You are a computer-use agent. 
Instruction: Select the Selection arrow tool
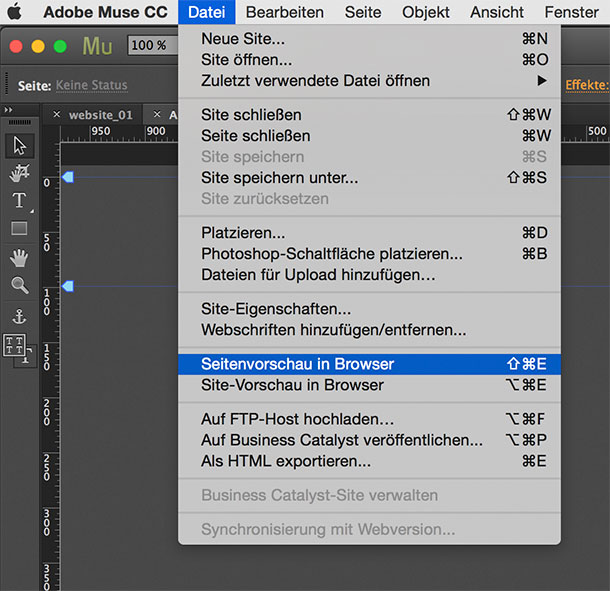(19, 146)
